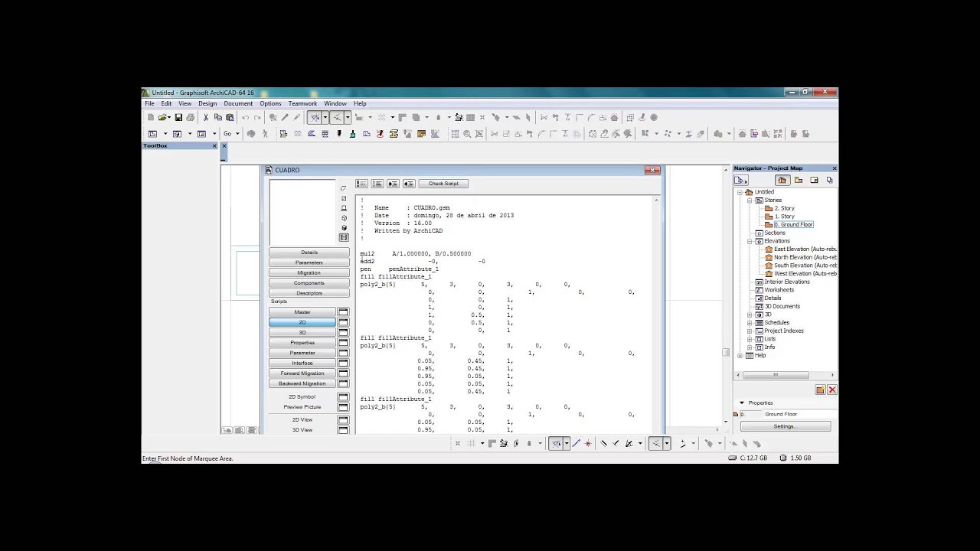Collapse the Elevations tree node

pyautogui.click(x=750, y=241)
